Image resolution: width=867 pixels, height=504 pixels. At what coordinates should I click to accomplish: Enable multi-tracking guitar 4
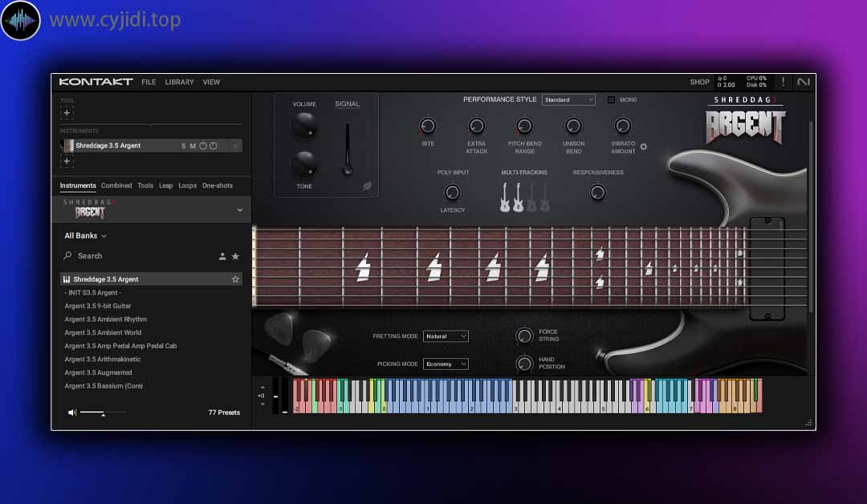(x=544, y=198)
